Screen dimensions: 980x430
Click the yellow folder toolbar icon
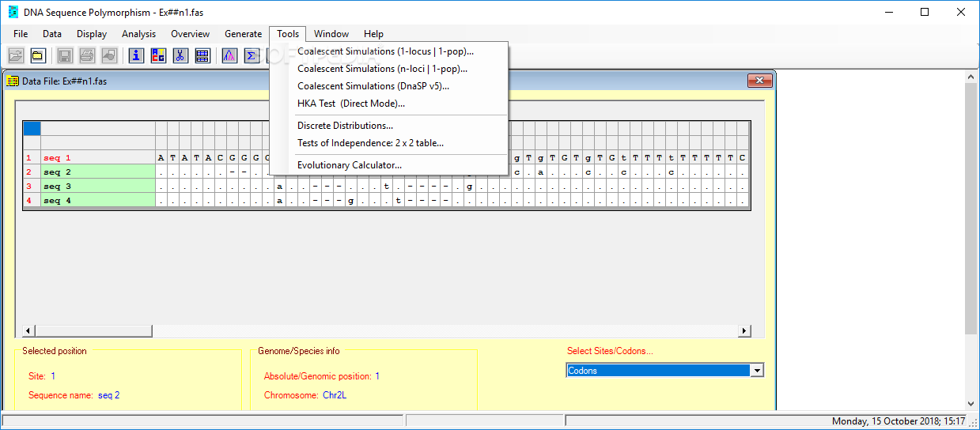coord(38,55)
